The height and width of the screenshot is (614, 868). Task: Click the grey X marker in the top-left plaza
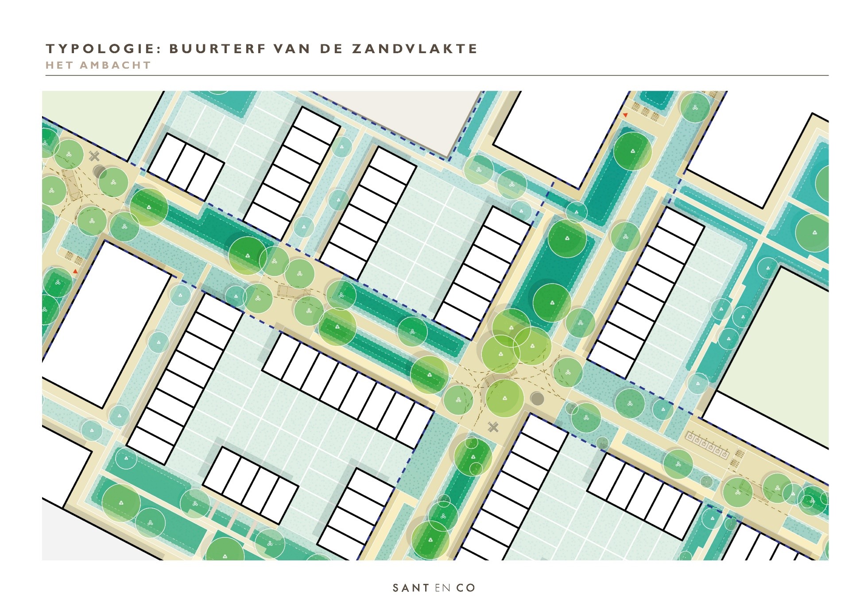click(x=94, y=156)
